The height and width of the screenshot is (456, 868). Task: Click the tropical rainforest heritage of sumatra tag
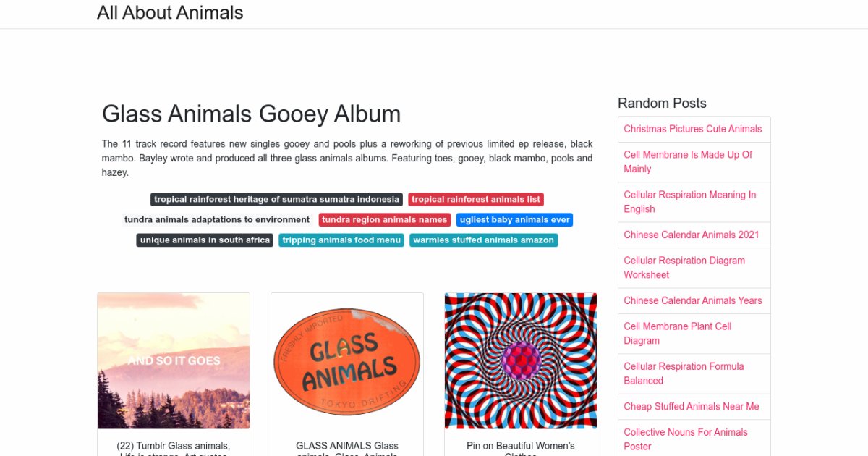click(276, 200)
